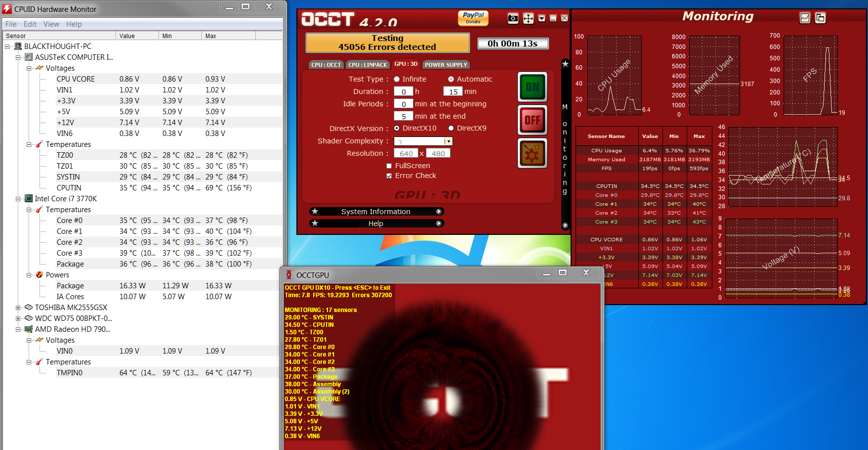Click CPUID Hardware Monitor title bar icon
868x450 pixels.
[7, 9]
